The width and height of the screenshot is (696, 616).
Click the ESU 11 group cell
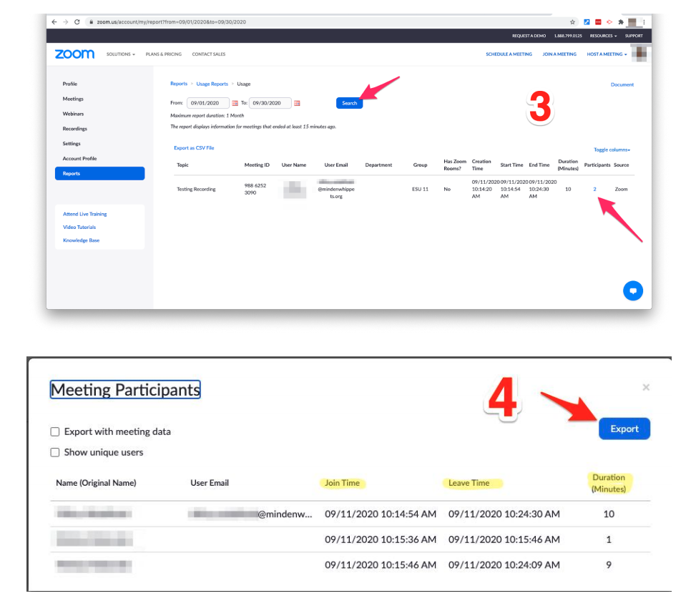(420, 189)
